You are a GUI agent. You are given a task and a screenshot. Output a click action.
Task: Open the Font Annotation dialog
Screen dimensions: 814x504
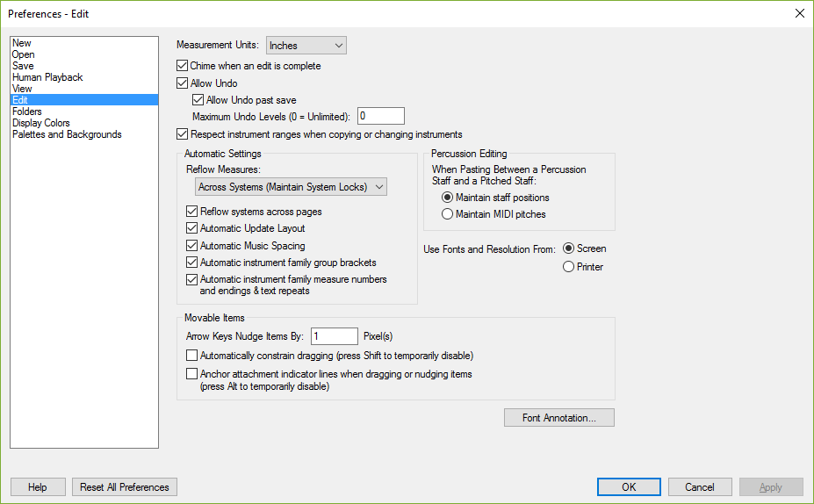[559, 418]
